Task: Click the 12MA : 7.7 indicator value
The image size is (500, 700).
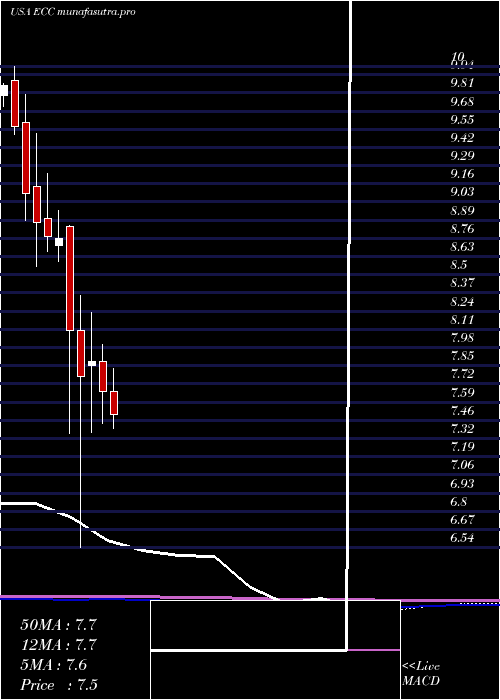Action: coord(58,645)
